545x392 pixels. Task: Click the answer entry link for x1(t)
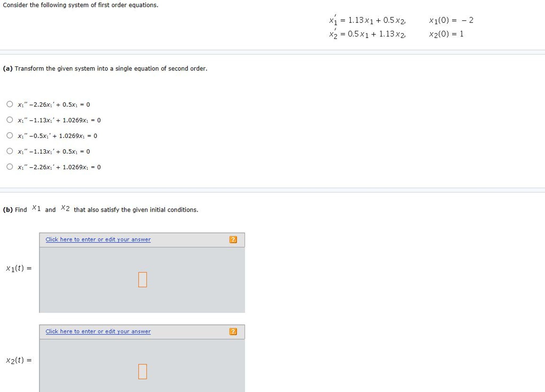pos(98,240)
